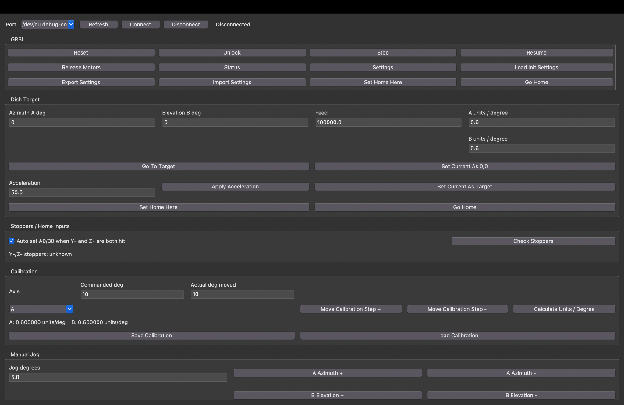The image size is (624, 405).
Task: Focus the Elevation B deg input field
Action: pyautogui.click(x=235, y=123)
